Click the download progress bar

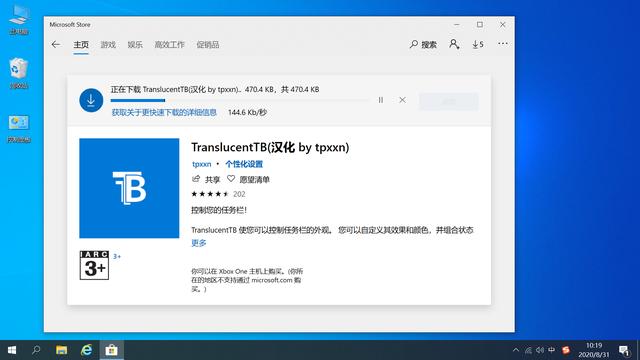[240, 100]
